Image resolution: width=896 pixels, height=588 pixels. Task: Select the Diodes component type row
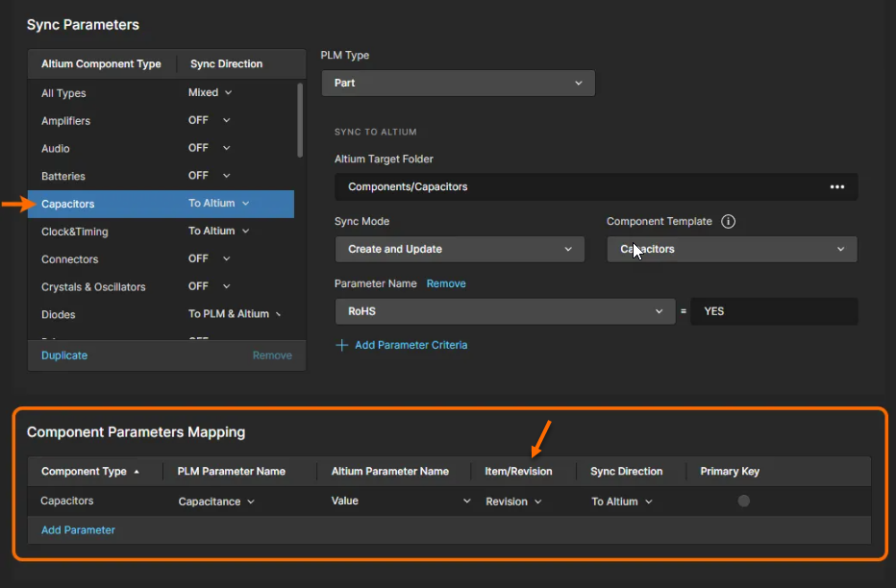coord(59,314)
